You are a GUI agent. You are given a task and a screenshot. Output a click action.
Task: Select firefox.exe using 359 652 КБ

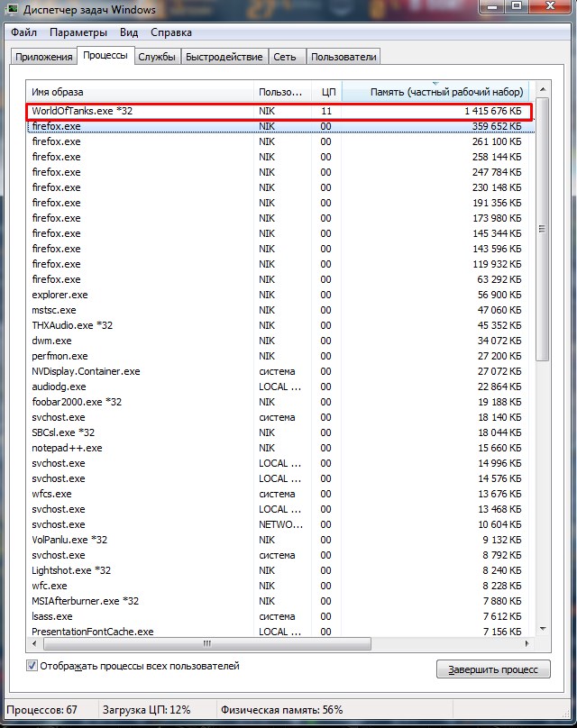point(279,126)
